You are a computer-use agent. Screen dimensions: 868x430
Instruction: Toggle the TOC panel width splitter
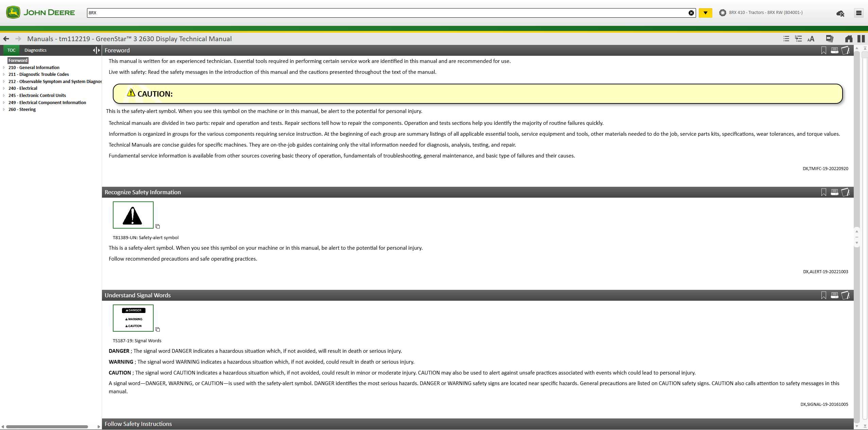point(97,50)
